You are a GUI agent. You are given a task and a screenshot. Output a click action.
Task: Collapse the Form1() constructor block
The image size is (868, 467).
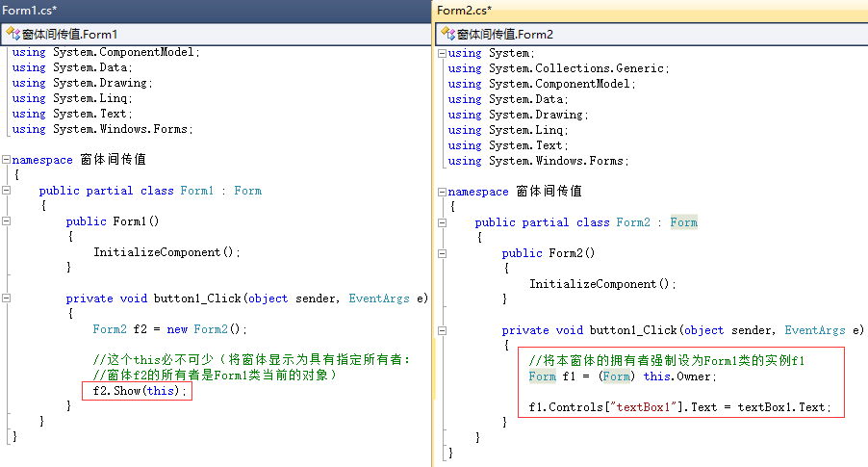6,221
